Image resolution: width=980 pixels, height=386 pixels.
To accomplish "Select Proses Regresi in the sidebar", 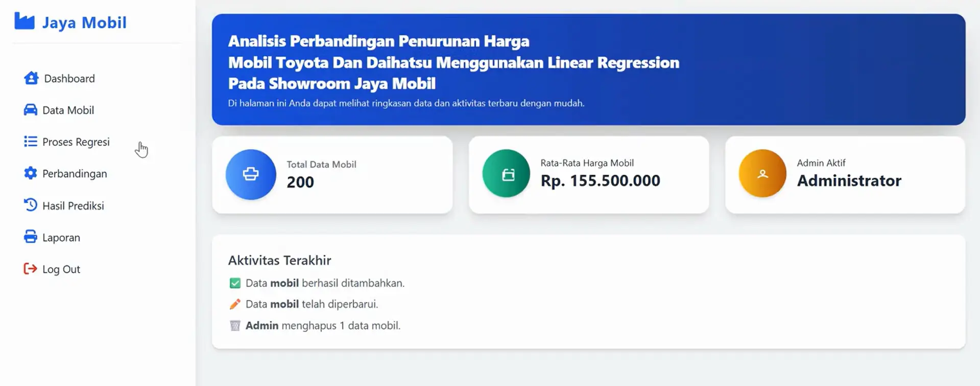I will pyautogui.click(x=76, y=142).
